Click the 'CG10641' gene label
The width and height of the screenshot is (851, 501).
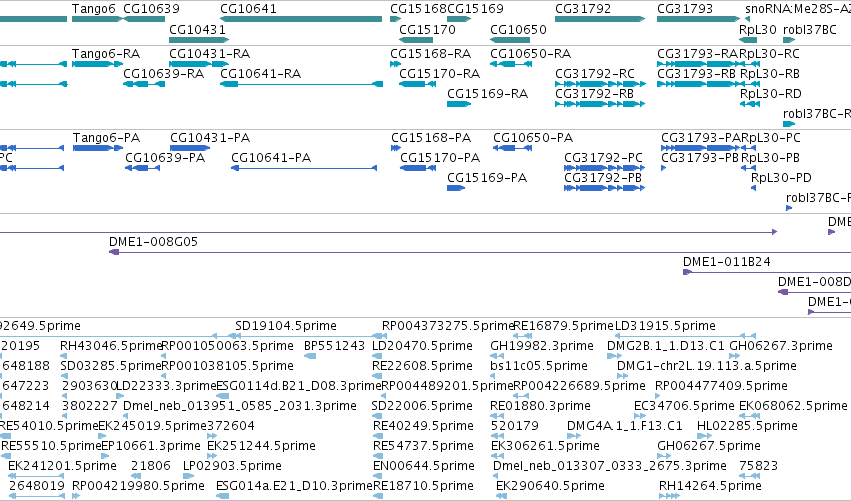(x=248, y=9)
